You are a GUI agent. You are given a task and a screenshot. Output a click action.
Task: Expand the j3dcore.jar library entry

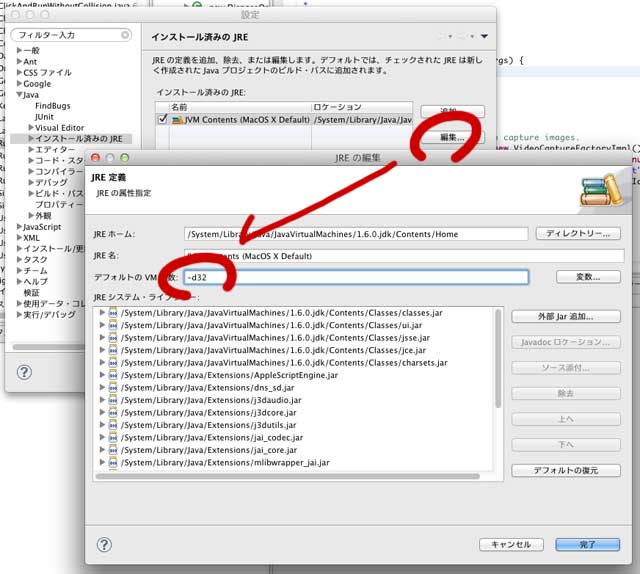(101, 413)
